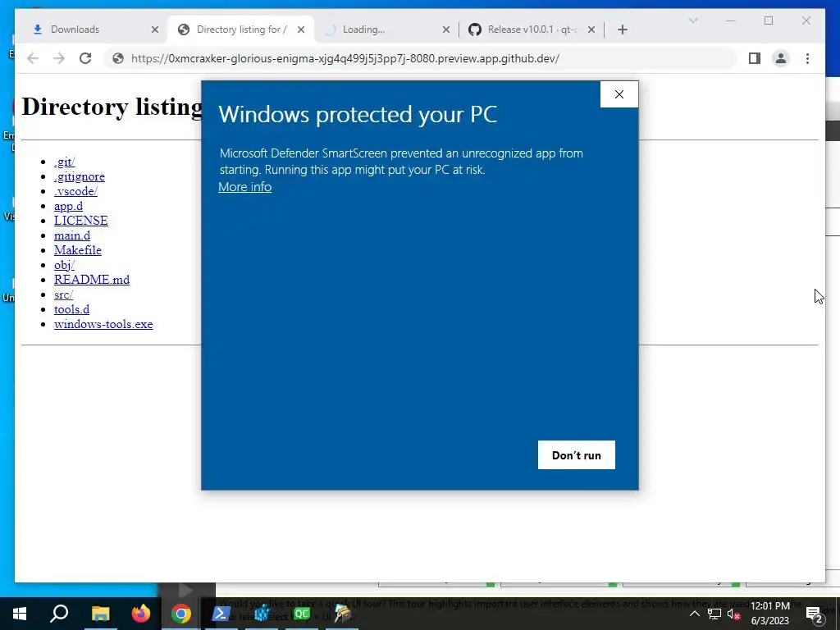Close the Release v10.0.1 tab
840x630 pixels.
point(591,30)
